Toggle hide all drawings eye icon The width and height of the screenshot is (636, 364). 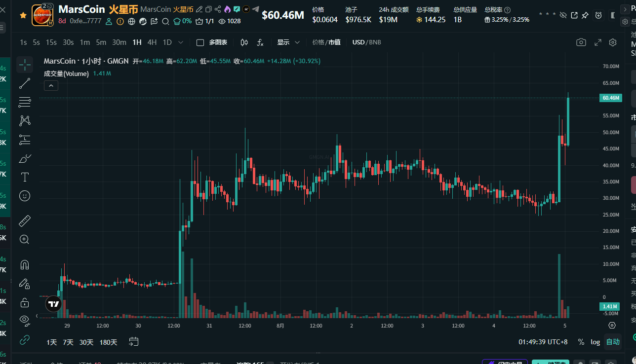[25, 321]
